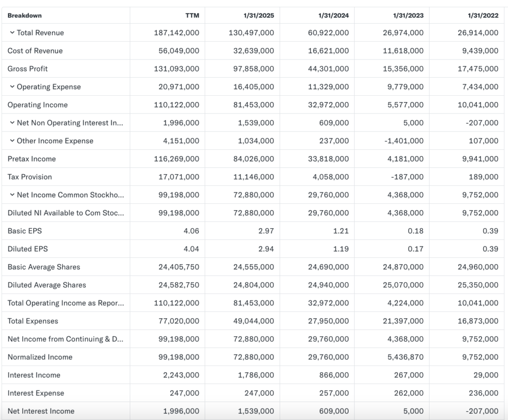Click the Normalized Income row label
This screenshot has height=420, width=508.
click(40, 357)
